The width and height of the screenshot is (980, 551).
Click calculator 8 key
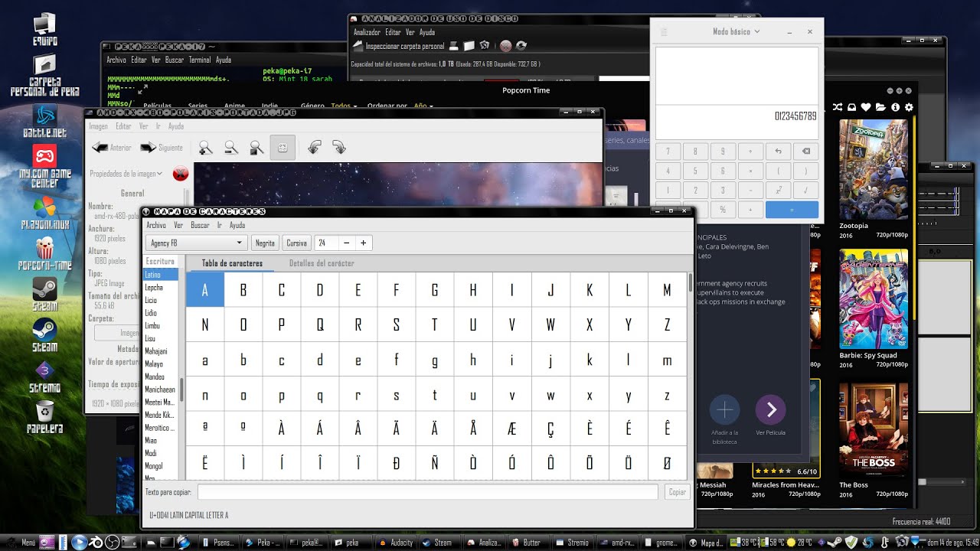695,152
